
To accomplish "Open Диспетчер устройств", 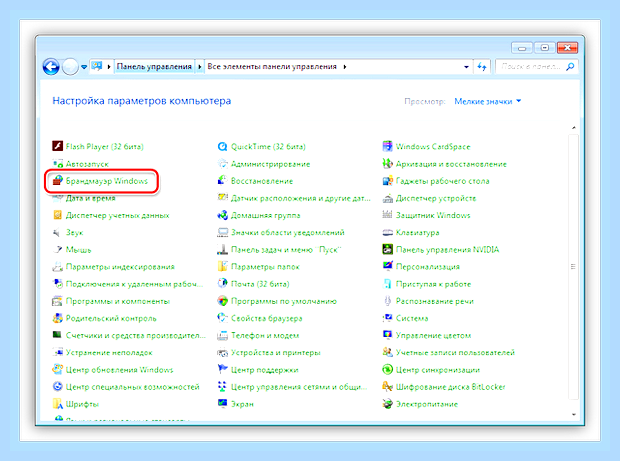I will pyautogui.click(x=436, y=198).
